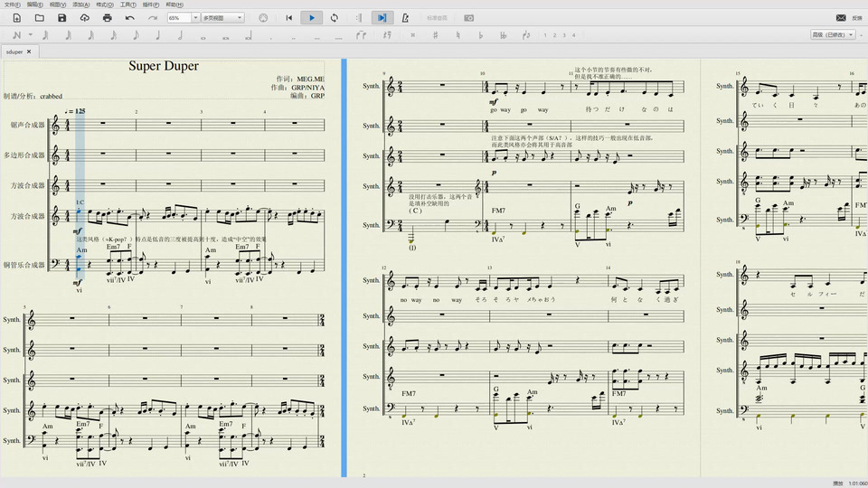The height and width of the screenshot is (488, 868).
Task: Toggle the concert pitch button
Action: pos(437,18)
